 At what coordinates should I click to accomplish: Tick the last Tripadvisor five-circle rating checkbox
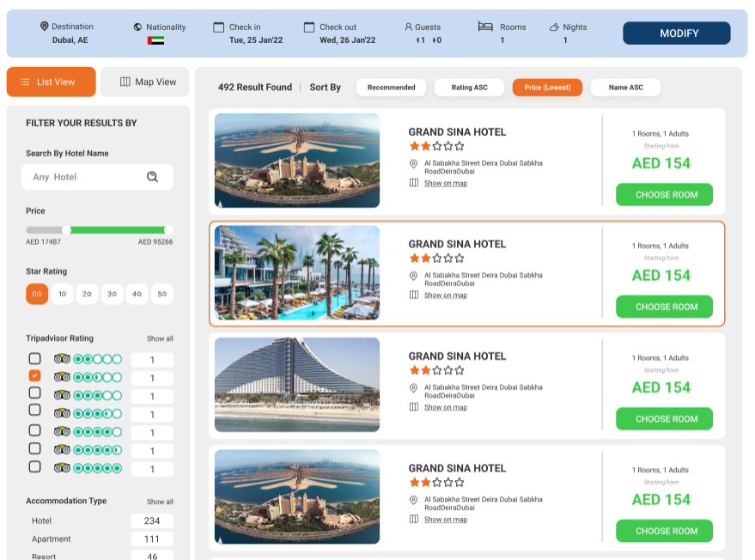tap(34, 466)
